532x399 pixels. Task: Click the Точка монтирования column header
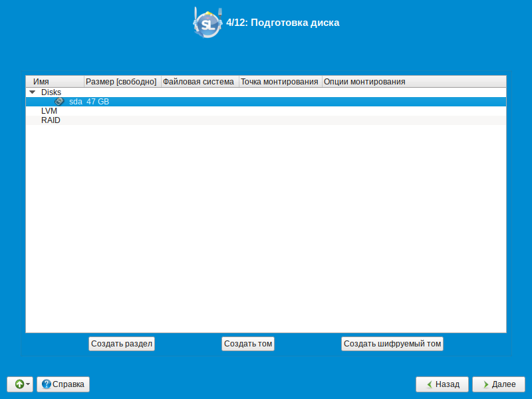tap(280, 81)
